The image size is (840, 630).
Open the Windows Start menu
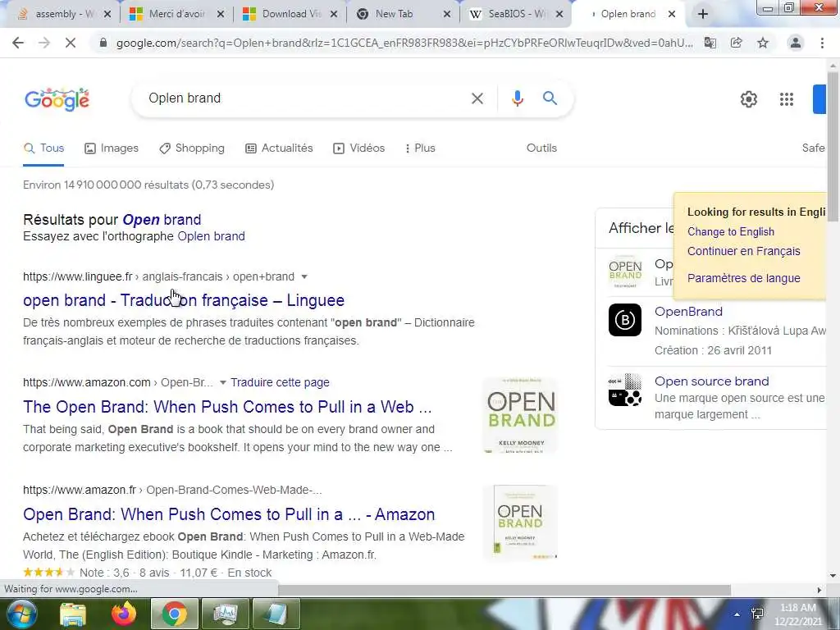click(21, 614)
